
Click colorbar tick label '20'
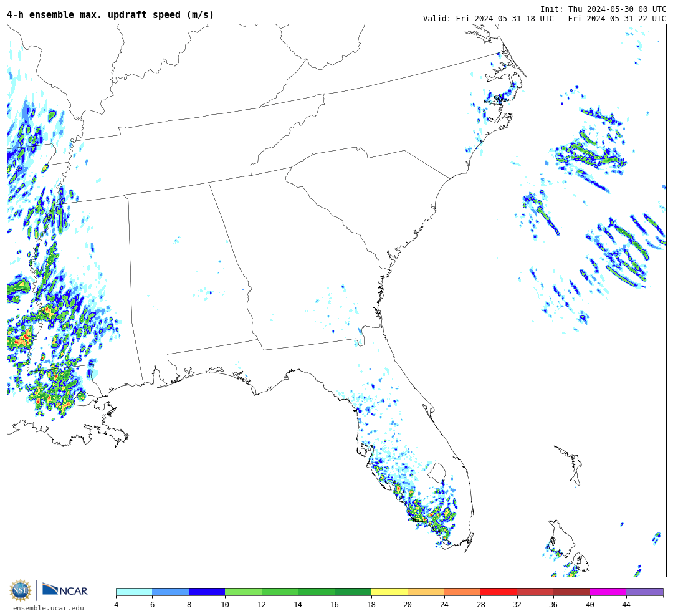coord(408,605)
